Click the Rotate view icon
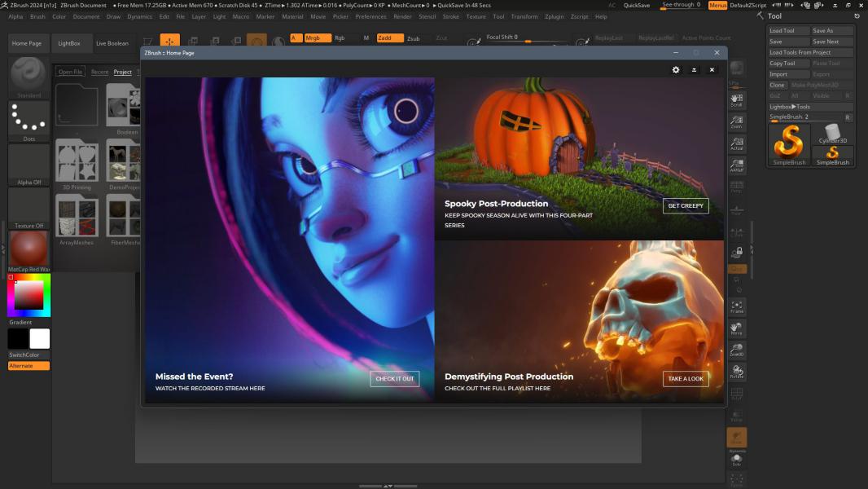The height and width of the screenshot is (489, 868). 737,372
